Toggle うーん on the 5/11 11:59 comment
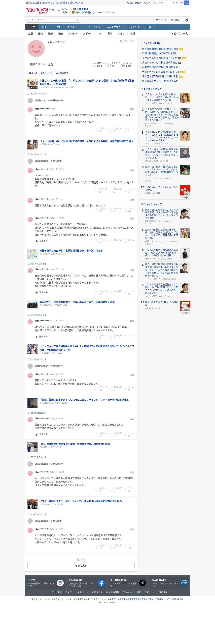215x644 pixels. [x=129, y=190]
